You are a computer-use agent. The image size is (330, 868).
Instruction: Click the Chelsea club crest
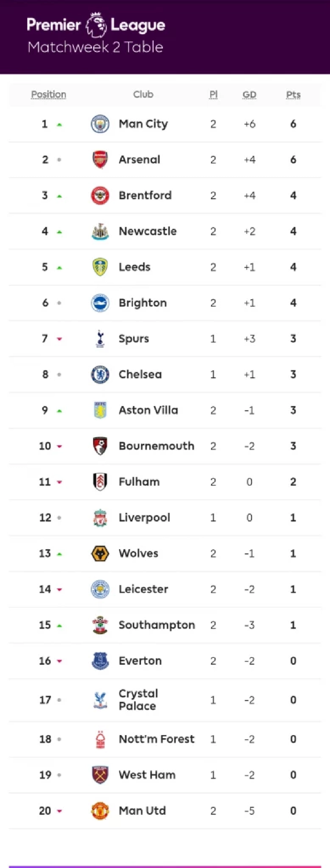(x=100, y=374)
